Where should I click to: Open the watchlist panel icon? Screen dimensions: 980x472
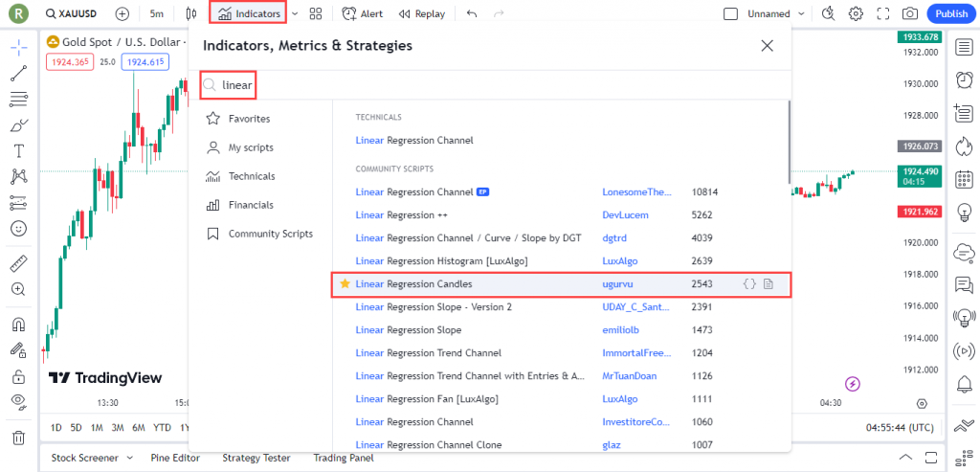[963, 47]
